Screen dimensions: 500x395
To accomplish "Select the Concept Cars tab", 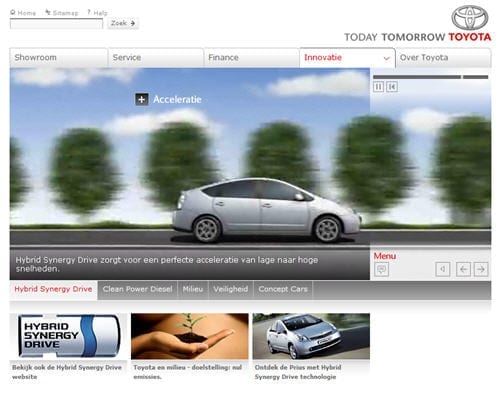I will (x=283, y=289).
